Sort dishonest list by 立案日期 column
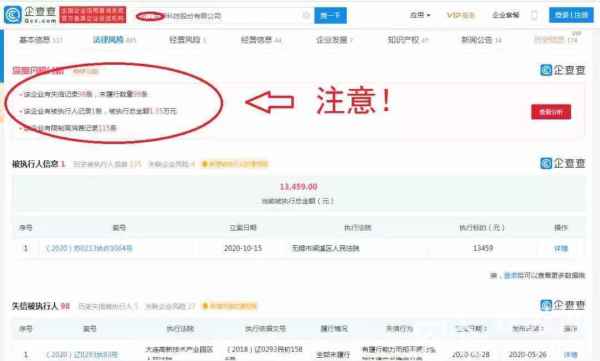 [x=470, y=328]
